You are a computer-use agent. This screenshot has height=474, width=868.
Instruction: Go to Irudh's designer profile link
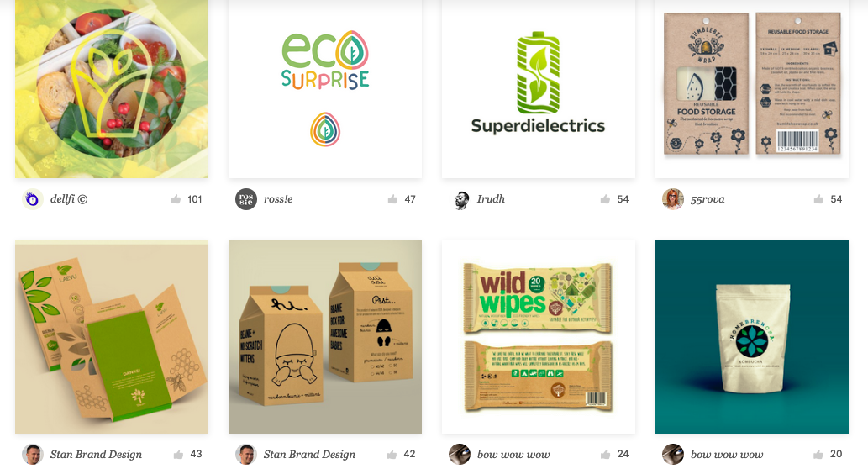click(491, 199)
